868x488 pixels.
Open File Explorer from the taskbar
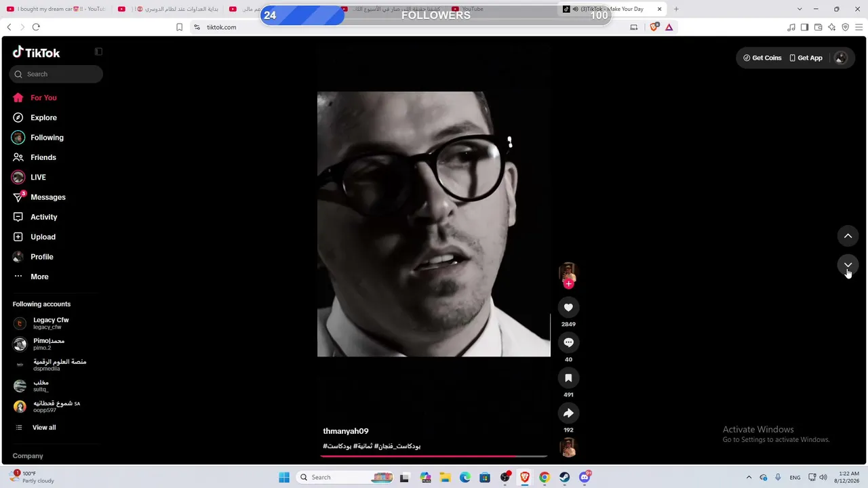tap(446, 477)
